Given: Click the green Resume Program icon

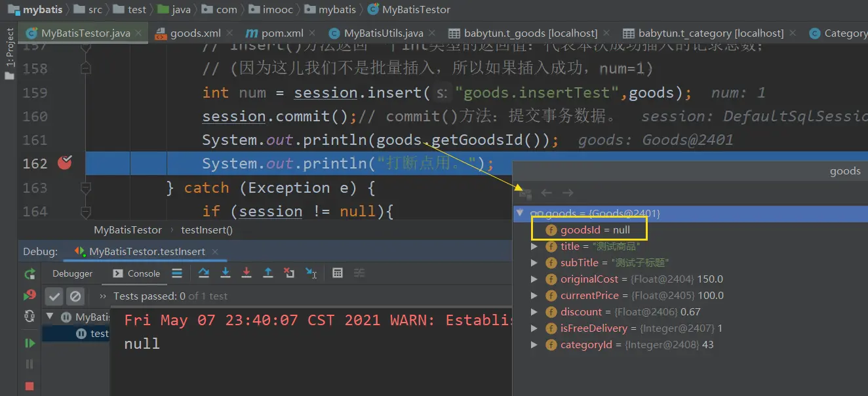Looking at the screenshot, I should [x=30, y=343].
